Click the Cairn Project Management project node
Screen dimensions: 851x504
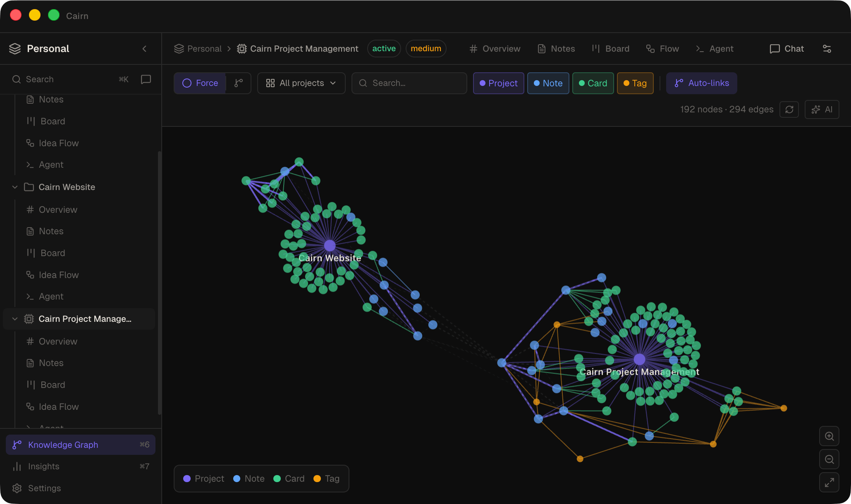tap(640, 359)
